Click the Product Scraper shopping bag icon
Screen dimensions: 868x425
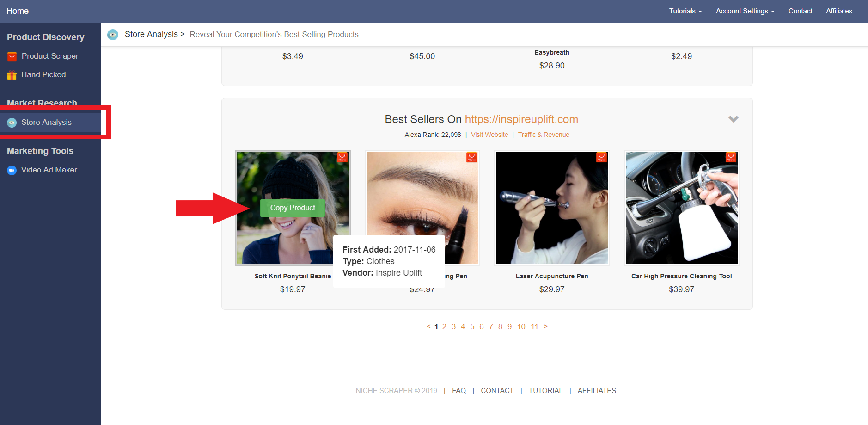(x=12, y=56)
